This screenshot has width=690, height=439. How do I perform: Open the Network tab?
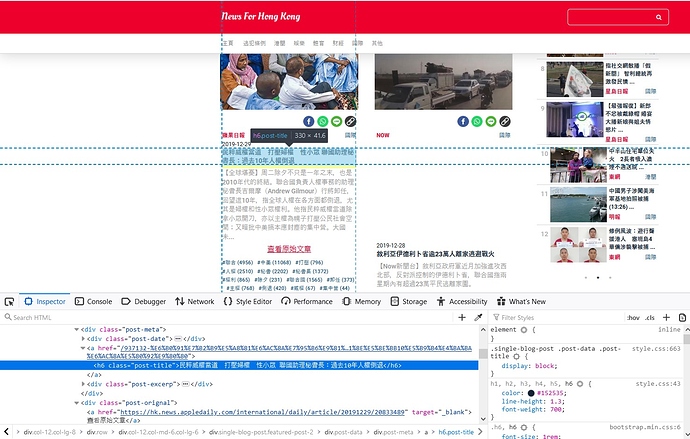195,302
